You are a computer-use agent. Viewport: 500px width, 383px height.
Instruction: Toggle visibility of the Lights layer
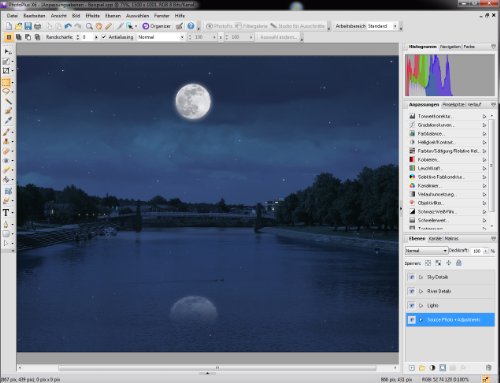click(412, 305)
